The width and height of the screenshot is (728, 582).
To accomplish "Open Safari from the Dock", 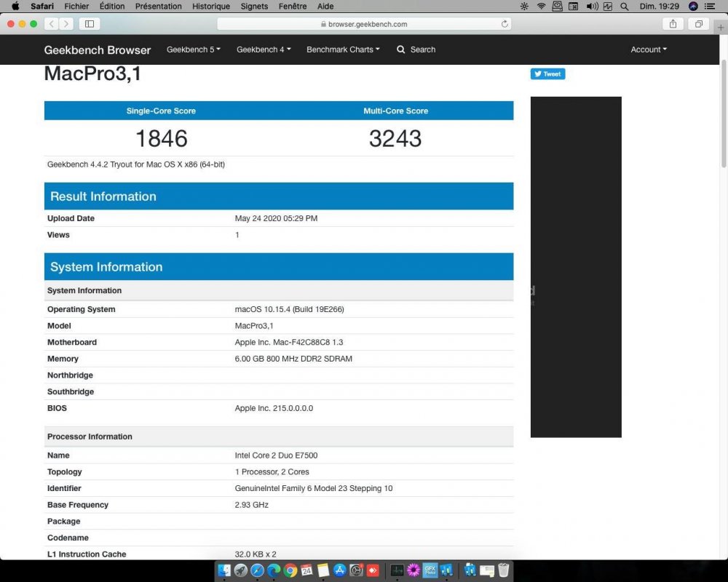I will (257, 570).
